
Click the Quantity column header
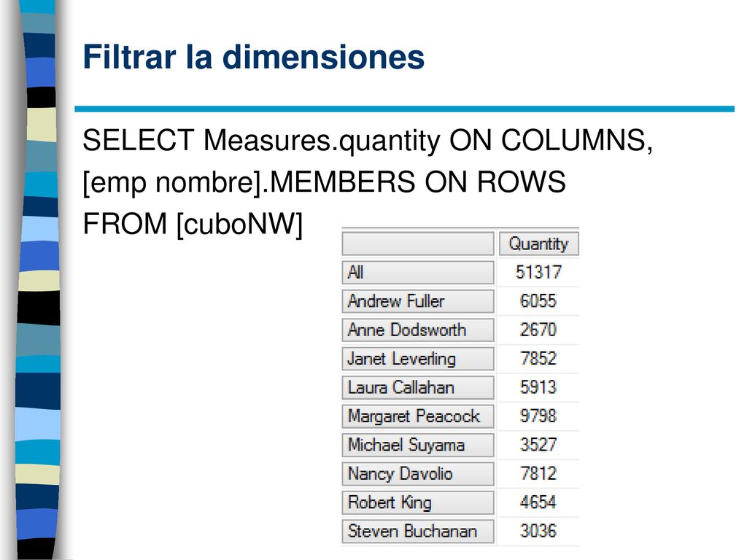538,244
